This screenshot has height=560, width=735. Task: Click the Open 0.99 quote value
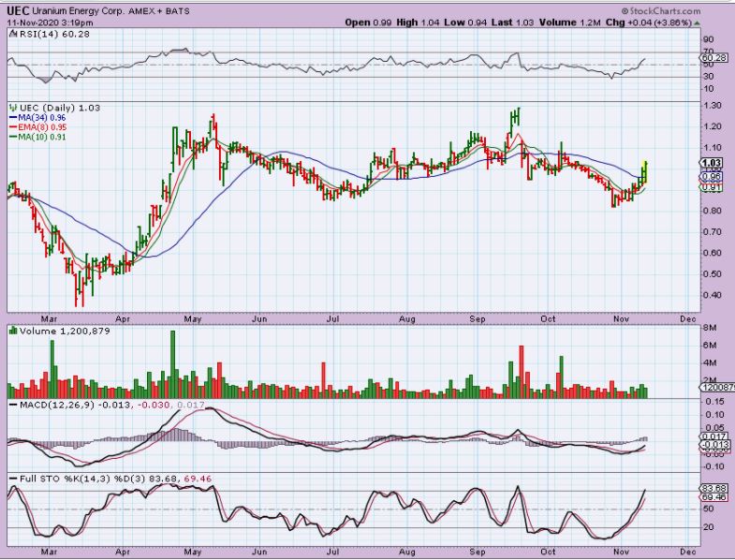(368, 22)
